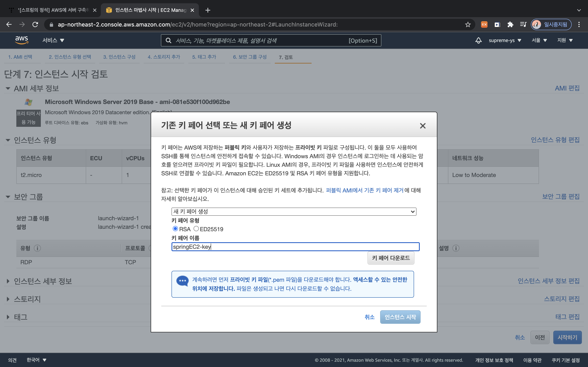Switch to the first browser tab about 스프링의 정석
This screenshot has height=367, width=588.
(x=52, y=10)
